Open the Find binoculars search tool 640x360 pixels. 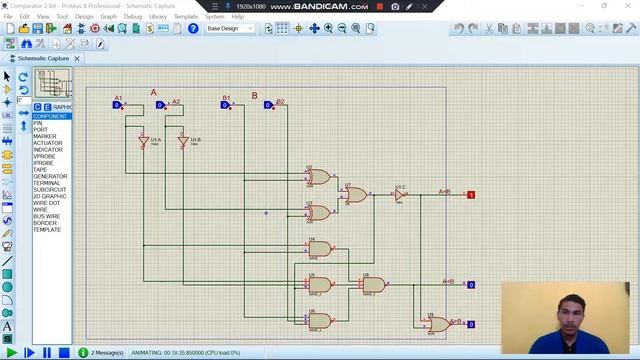pyautogui.click(x=26, y=44)
